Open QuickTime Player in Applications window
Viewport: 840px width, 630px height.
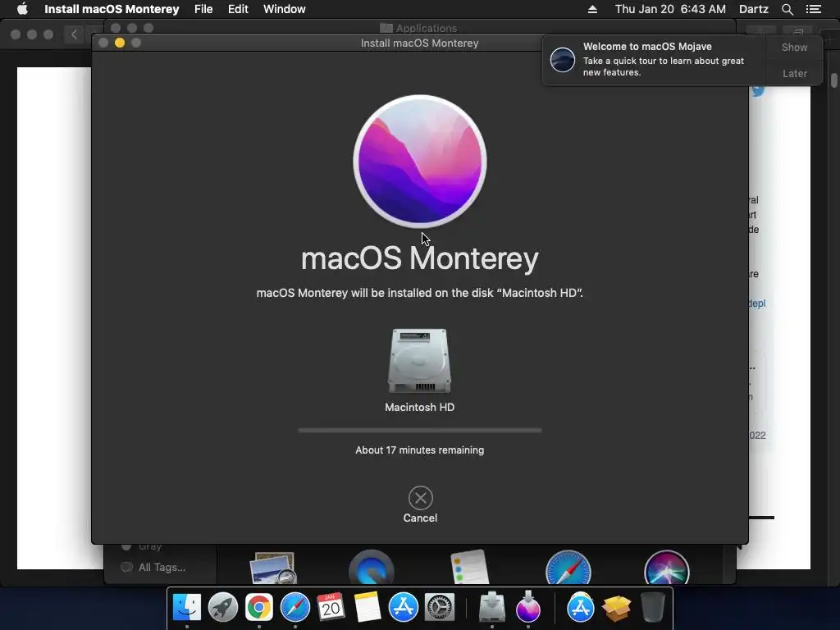click(372, 568)
